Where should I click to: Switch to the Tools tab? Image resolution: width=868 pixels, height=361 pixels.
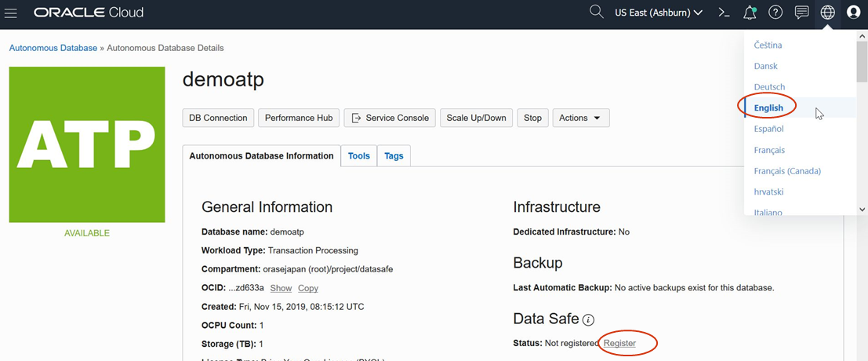[x=359, y=156]
